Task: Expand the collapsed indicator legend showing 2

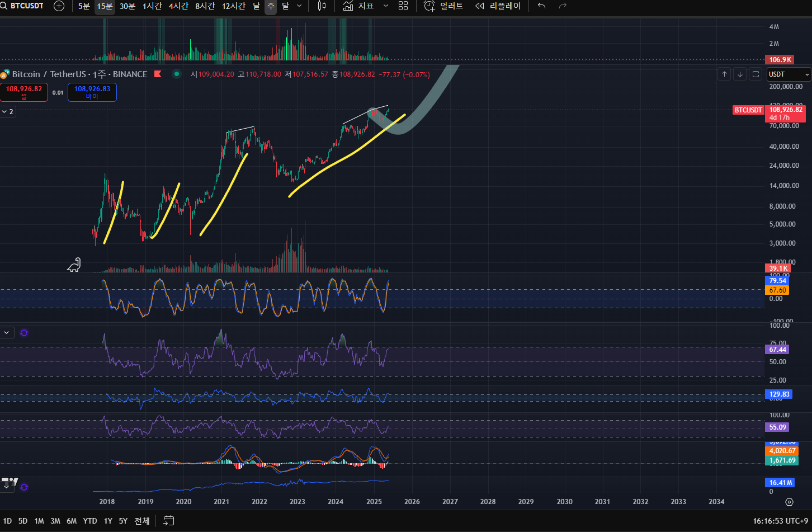Action: (x=8, y=112)
